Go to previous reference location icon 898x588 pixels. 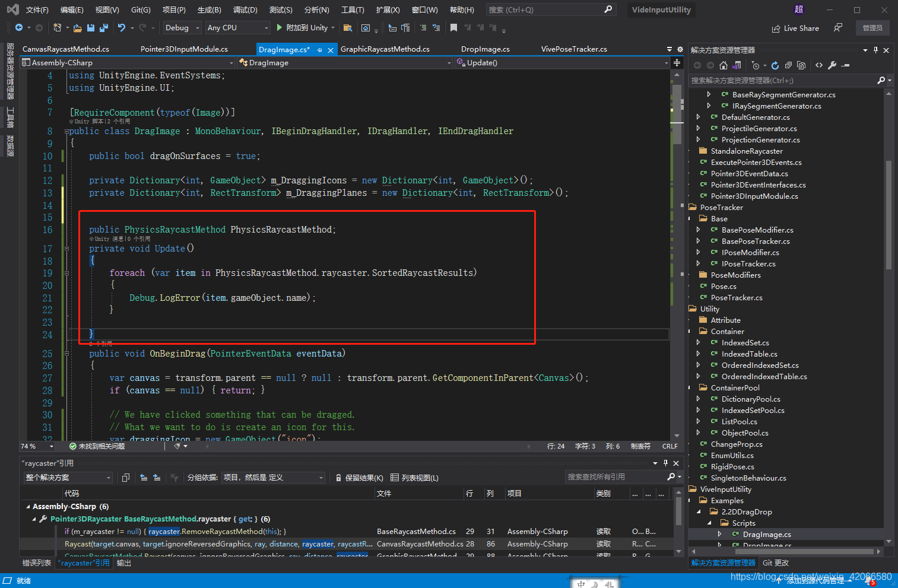coord(144,478)
